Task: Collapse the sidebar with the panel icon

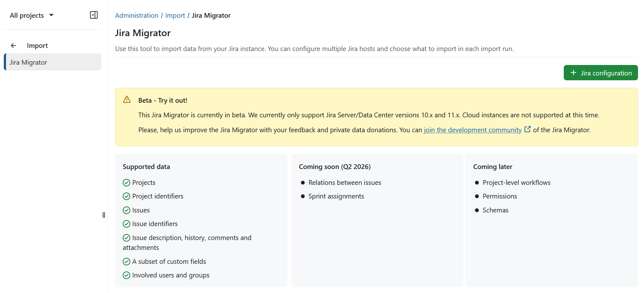Action: pyautogui.click(x=94, y=15)
